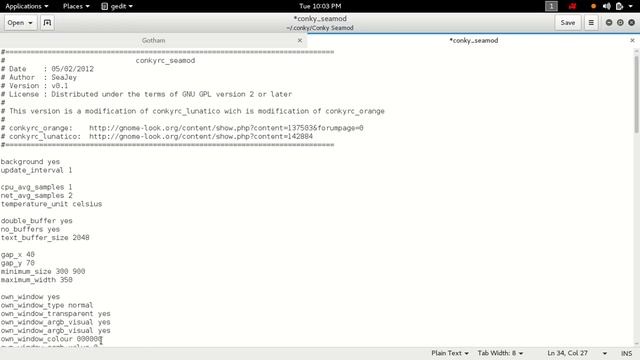Open workspace indicator 1
This screenshot has width=640, height=360.
551,6
